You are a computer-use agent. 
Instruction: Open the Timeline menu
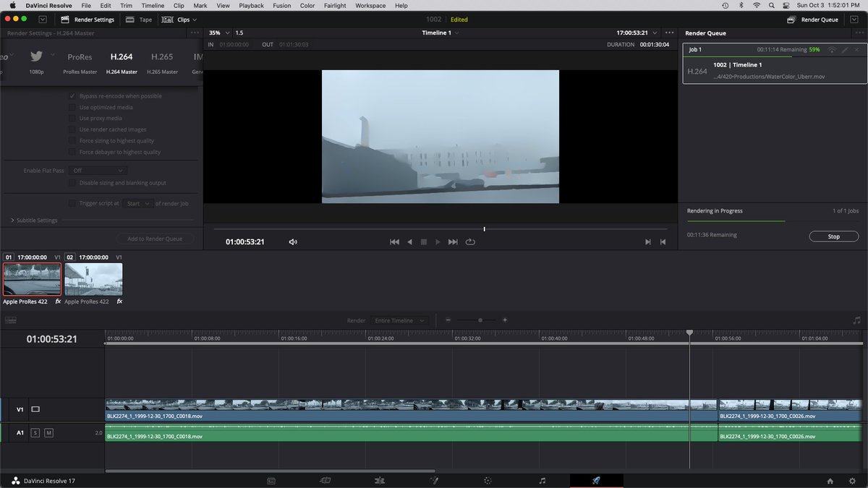click(153, 5)
